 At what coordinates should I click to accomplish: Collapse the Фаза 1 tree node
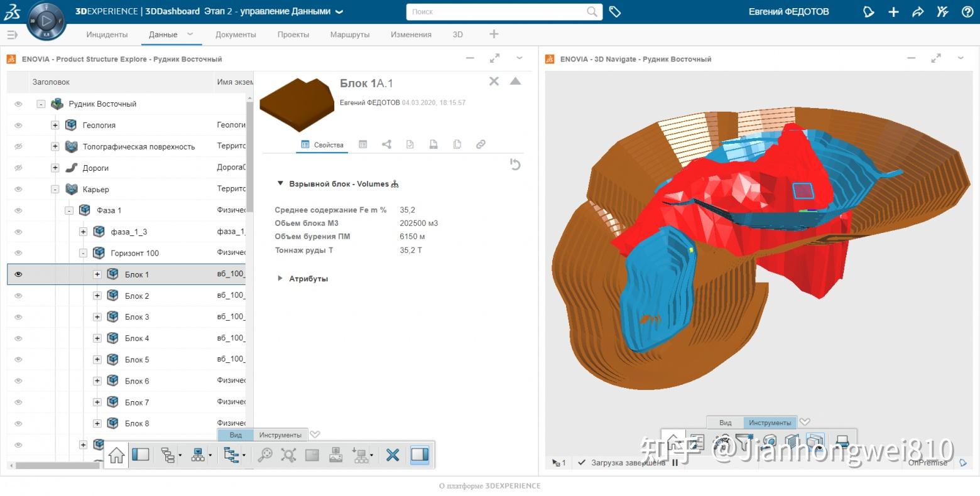tap(68, 210)
